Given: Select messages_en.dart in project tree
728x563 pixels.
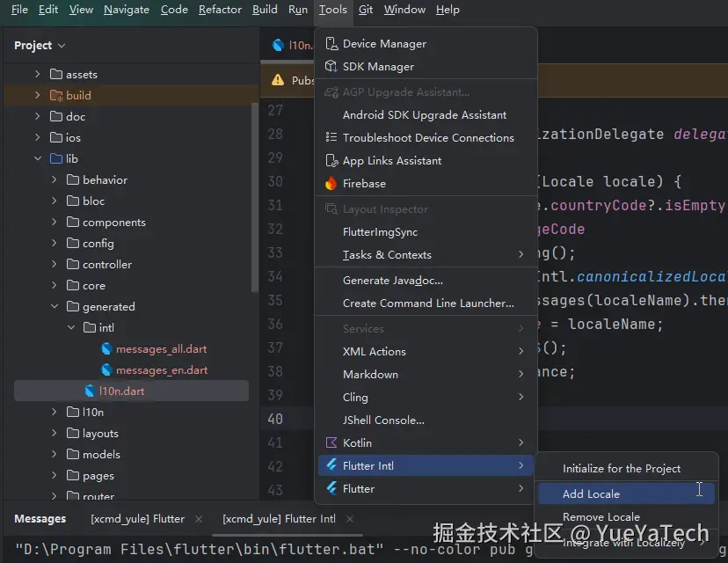Looking at the screenshot, I should point(162,370).
